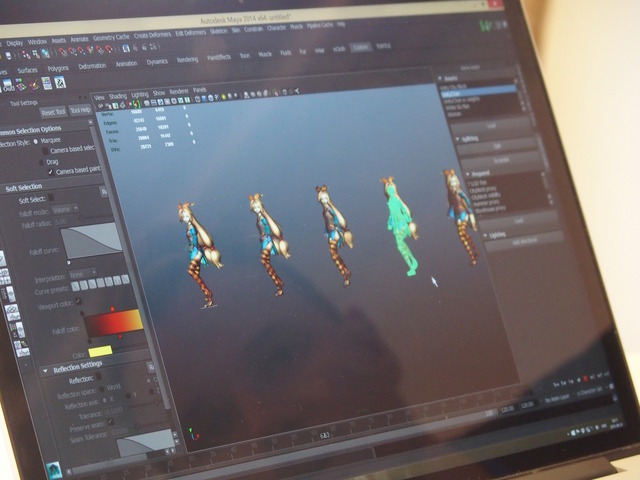
Task: Click the Outliner shelf icon labeled Outl
Action: click(x=8, y=86)
